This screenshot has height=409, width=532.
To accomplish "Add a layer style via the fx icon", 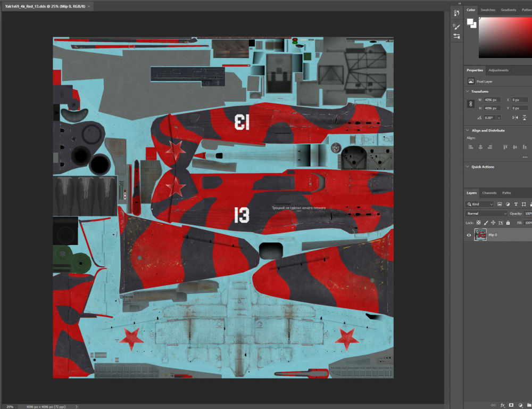I will tap(502, 405).
